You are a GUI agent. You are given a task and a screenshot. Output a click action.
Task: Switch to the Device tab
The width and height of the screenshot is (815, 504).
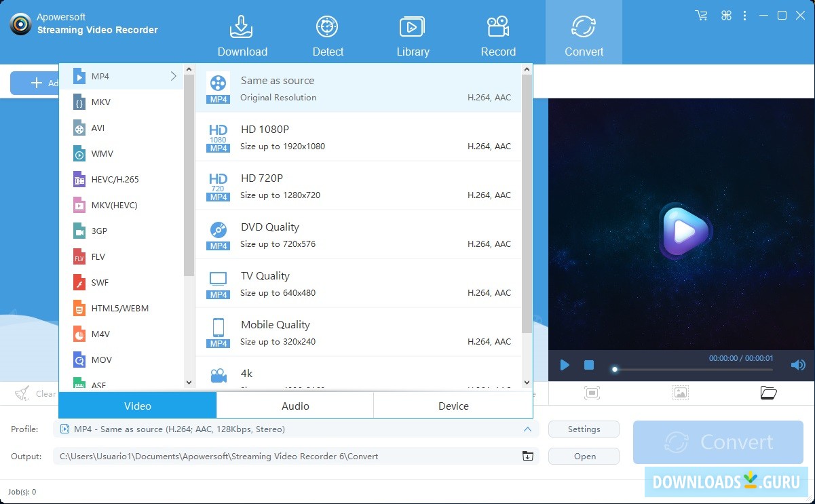coord(453,406)
